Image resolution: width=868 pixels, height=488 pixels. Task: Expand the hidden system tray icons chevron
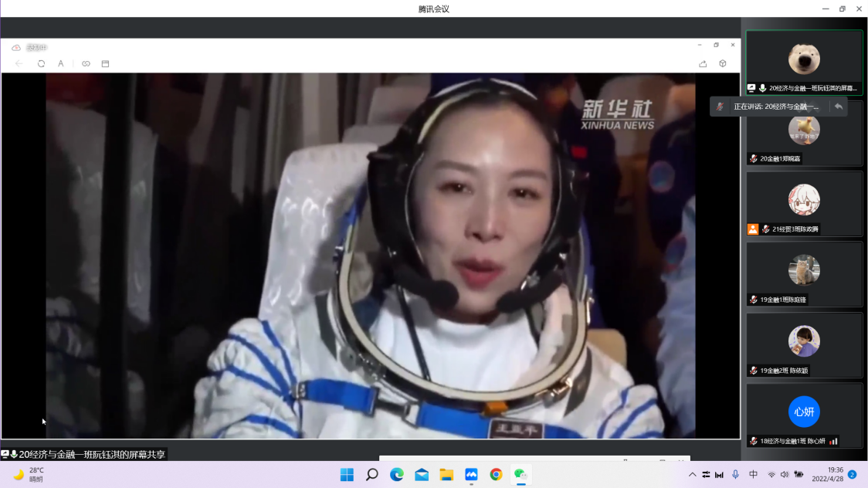click(x=693, y=475)
